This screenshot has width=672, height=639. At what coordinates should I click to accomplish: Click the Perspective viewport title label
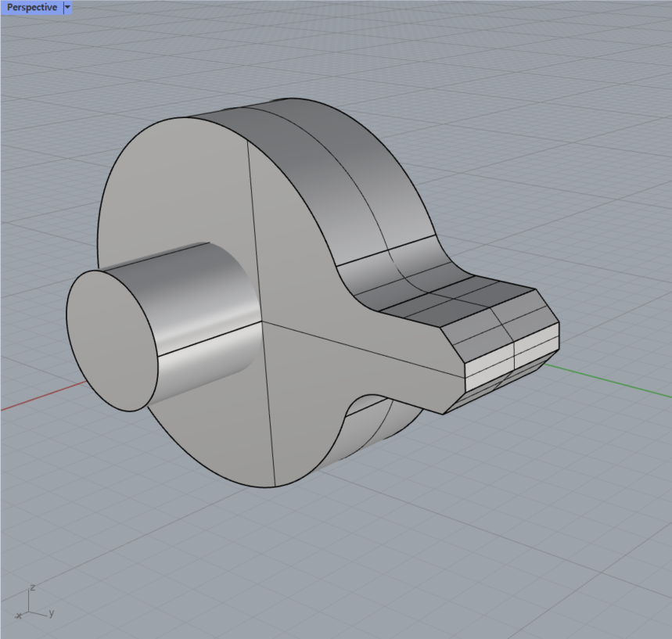click(x=32, y=7)
